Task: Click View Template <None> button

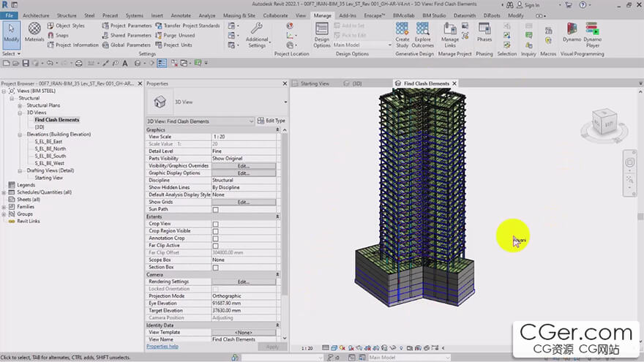Action: point(244,333)
